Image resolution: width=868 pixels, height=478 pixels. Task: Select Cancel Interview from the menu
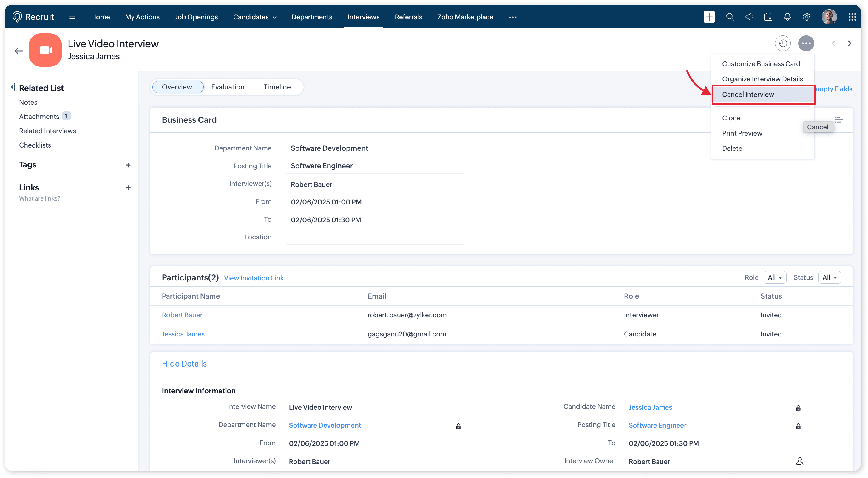point(748,94)
